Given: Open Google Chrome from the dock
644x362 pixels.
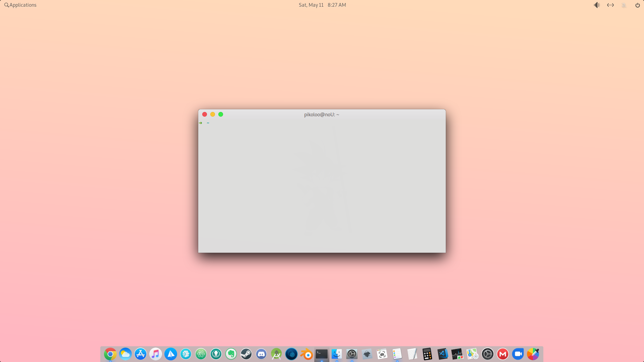Looking at the screenshot, I should [x=110, y=354].
